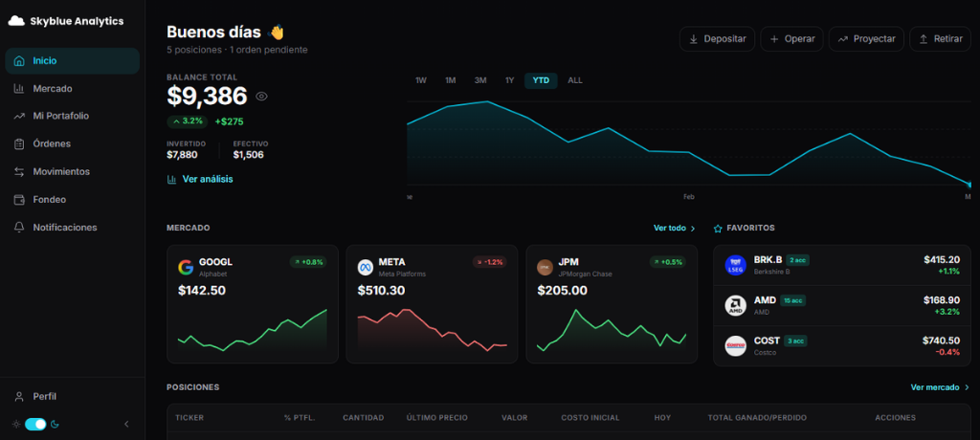Click the $740.50 COST price

click(x=941, y=341)
